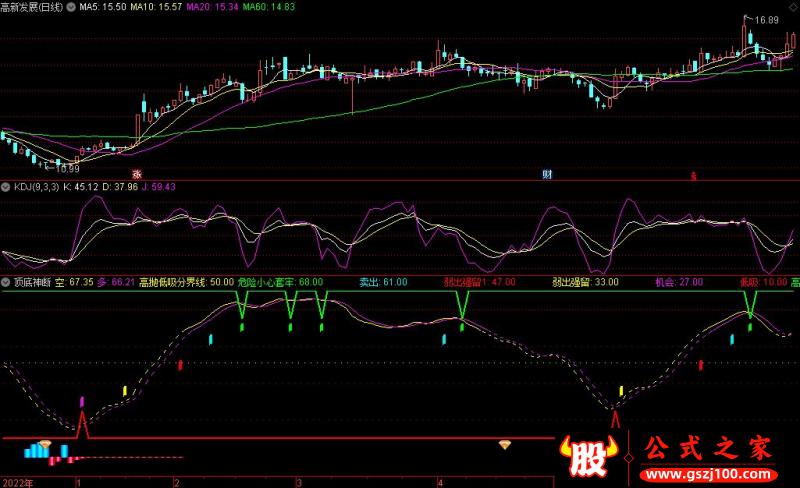Screen dimensions: 800x488
Task: Expand the KDJ(9,3,3) indicator dropdown arrow
Action: tap(6, 187)
